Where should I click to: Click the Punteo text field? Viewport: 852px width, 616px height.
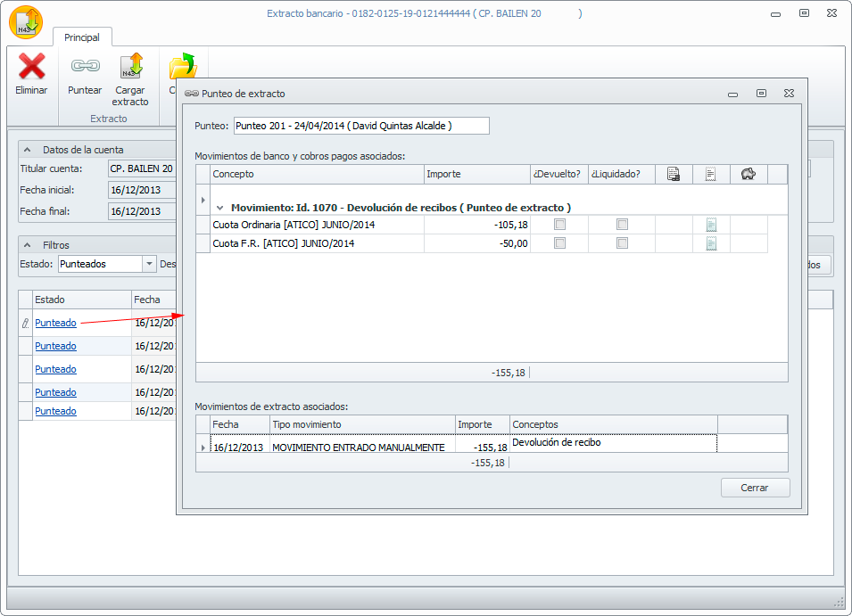pos(360,126)
